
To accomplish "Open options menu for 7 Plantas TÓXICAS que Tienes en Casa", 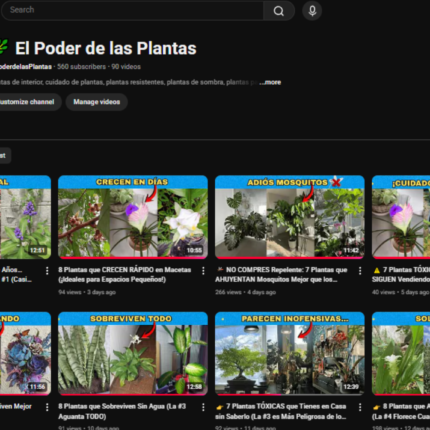I will pyautogui.click(x=360, y=407).
